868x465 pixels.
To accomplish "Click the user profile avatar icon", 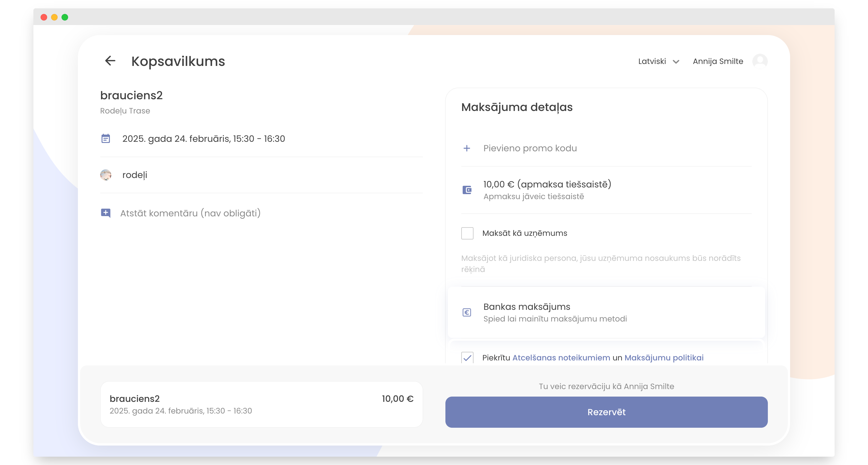I will [760, 61].
